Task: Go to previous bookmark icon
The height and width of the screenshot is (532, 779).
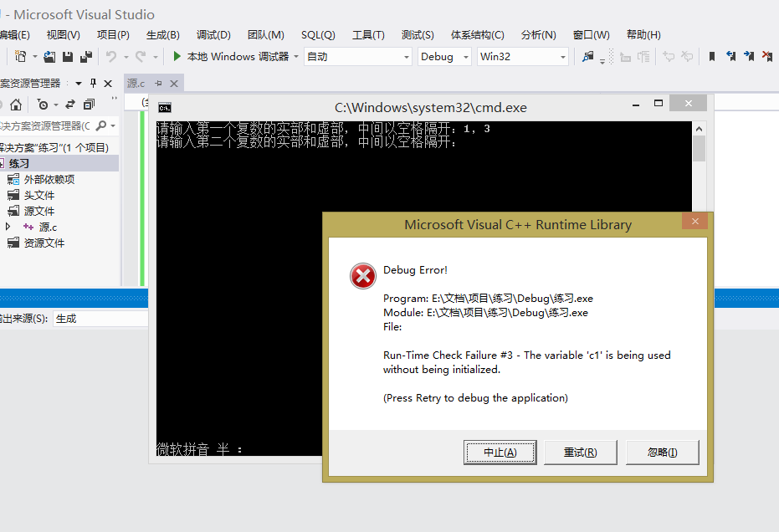Action: 730,57
